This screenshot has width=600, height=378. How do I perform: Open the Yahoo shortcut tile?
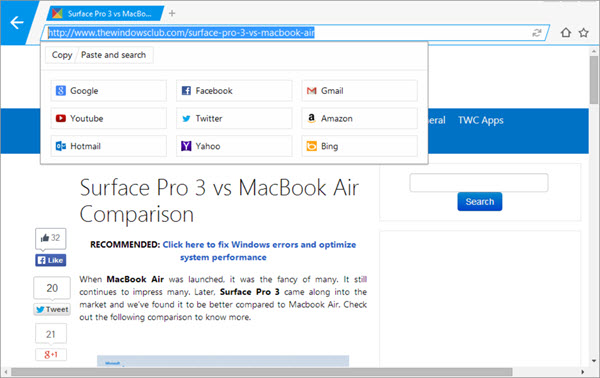(234, 146)
